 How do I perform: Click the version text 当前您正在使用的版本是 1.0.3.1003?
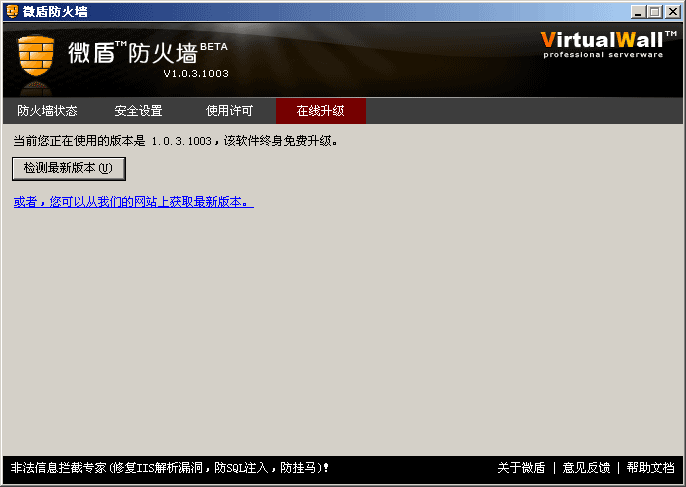tap(112, 141)
